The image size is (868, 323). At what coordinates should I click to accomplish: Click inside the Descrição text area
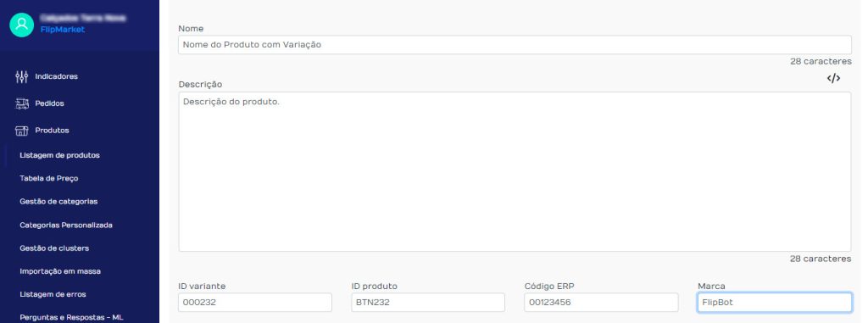[515, 172]
